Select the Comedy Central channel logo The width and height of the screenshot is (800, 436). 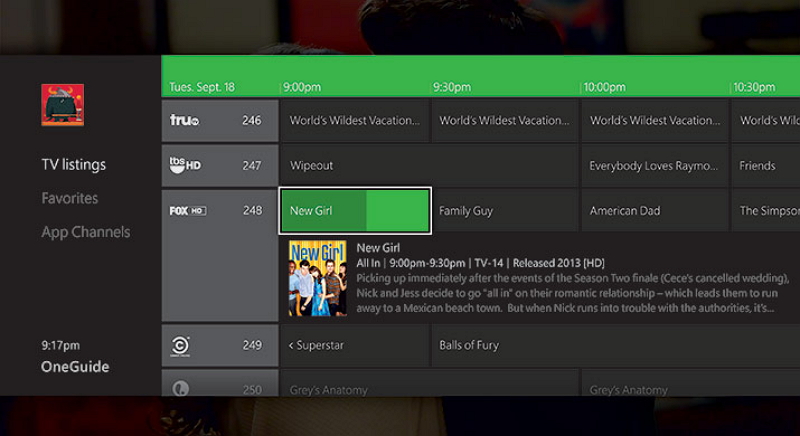[x=180, y=346]
